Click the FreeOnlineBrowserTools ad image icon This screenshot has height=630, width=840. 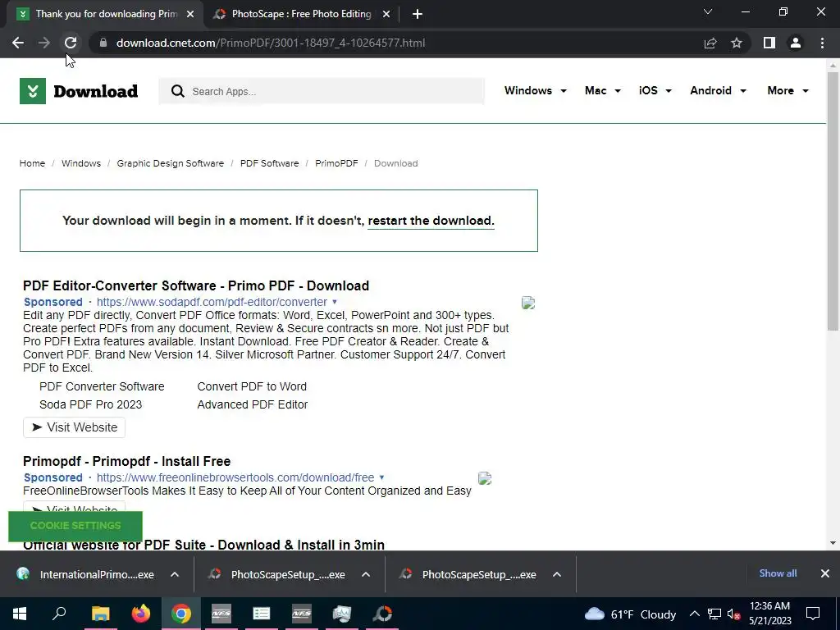tap(485, 478)
